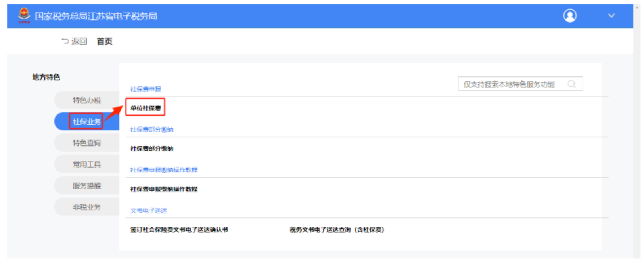
Task: Click the 社保费申报 section heading
Action: (146, 89)
